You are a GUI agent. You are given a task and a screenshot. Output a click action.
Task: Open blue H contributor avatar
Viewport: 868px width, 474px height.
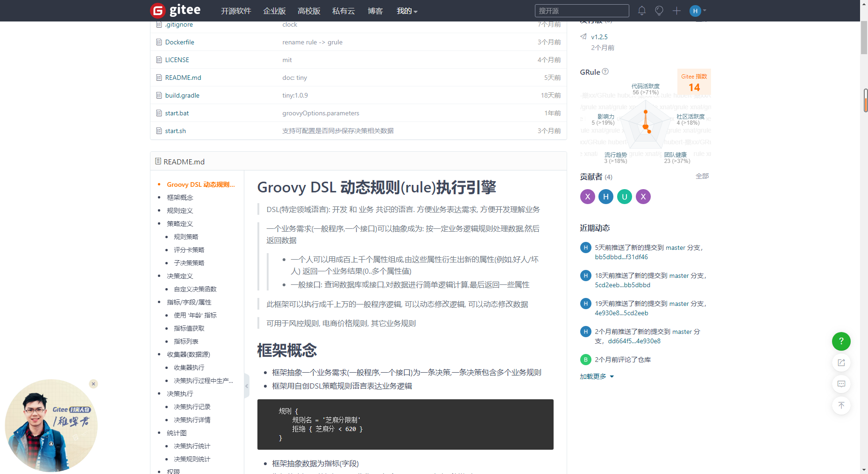[606, 197]
